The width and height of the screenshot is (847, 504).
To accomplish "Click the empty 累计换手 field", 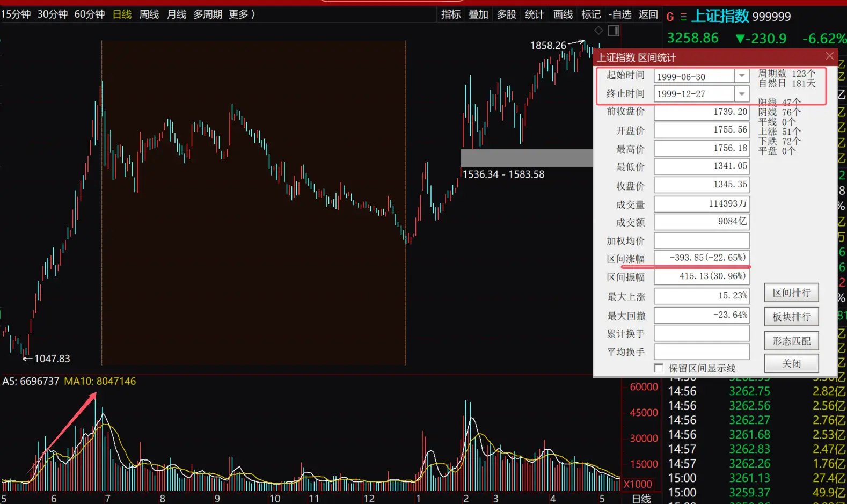I will point(702,333).
